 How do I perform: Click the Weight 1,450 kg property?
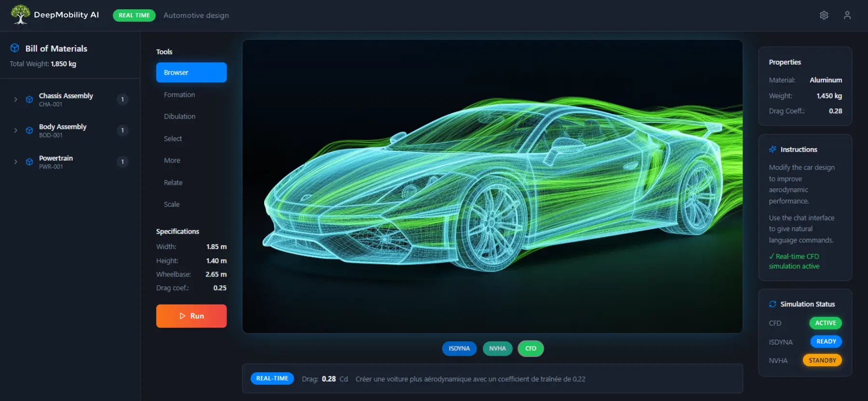pos(805,96)
